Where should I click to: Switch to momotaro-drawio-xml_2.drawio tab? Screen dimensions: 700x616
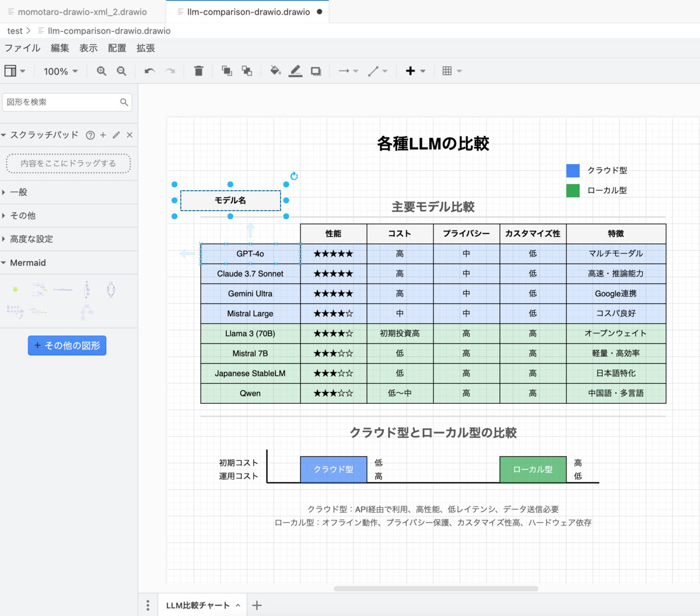pyautogui.click(x=82, y=12)
